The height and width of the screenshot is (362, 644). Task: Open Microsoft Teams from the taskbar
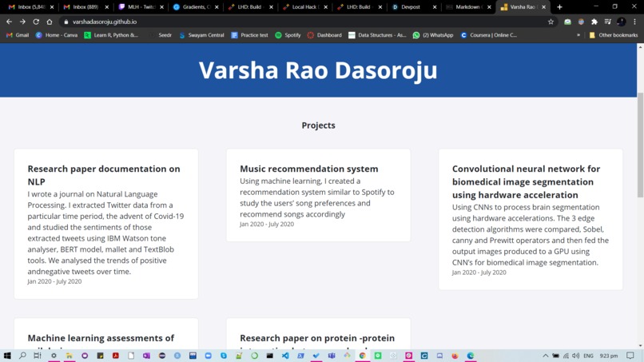click(332, 356)
